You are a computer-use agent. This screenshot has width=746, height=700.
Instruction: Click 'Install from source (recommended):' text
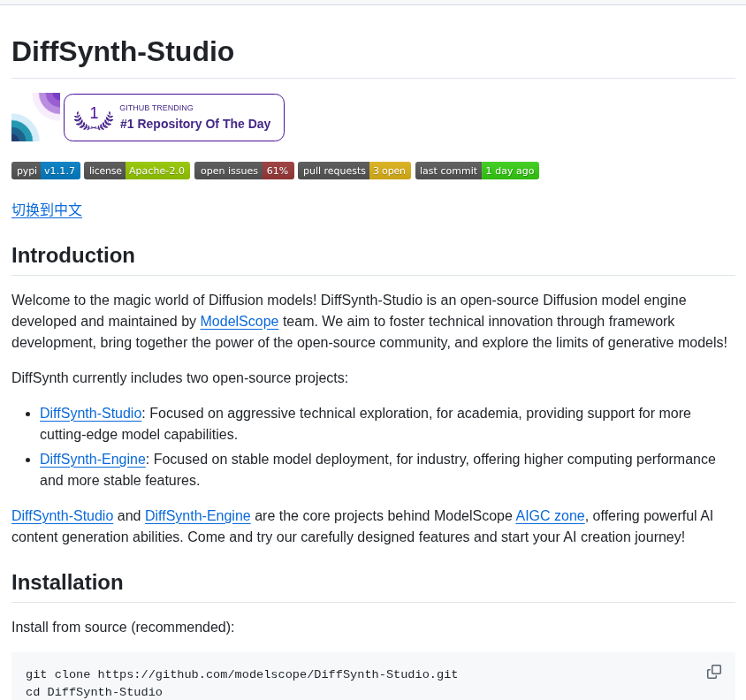(123, 628)
